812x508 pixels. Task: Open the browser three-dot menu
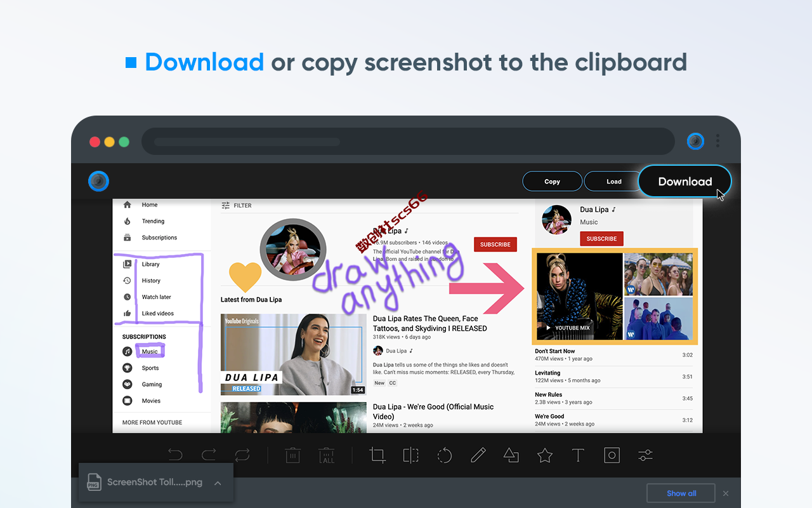717,141
